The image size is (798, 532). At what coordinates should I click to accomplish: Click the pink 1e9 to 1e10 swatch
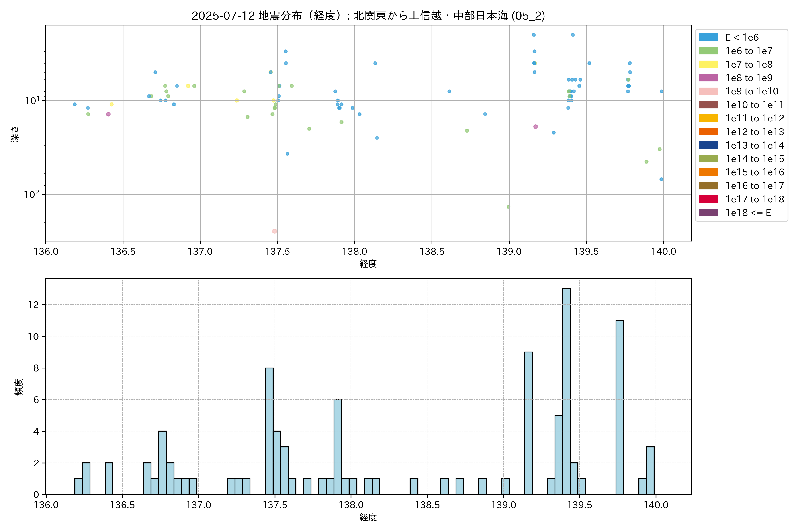708,91
